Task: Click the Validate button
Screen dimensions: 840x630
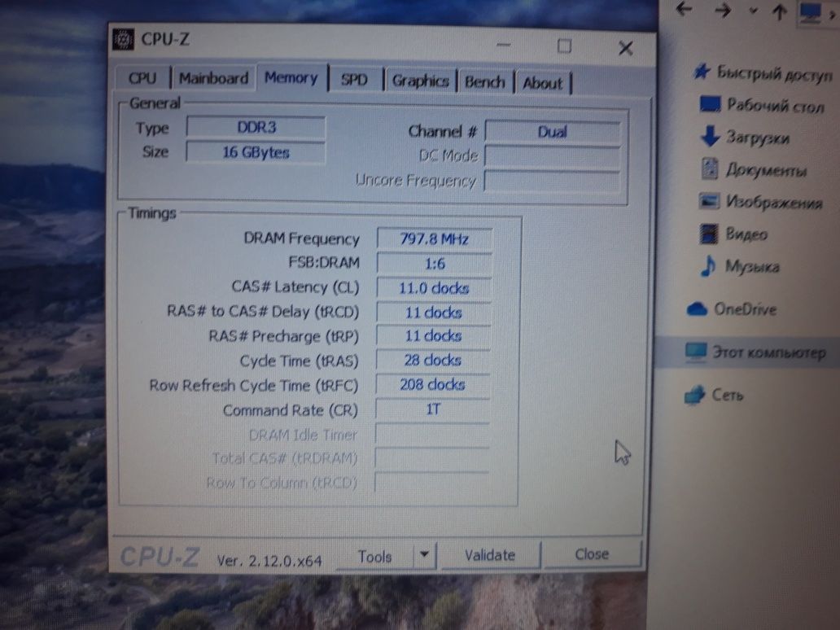Action: coord(490,555)
